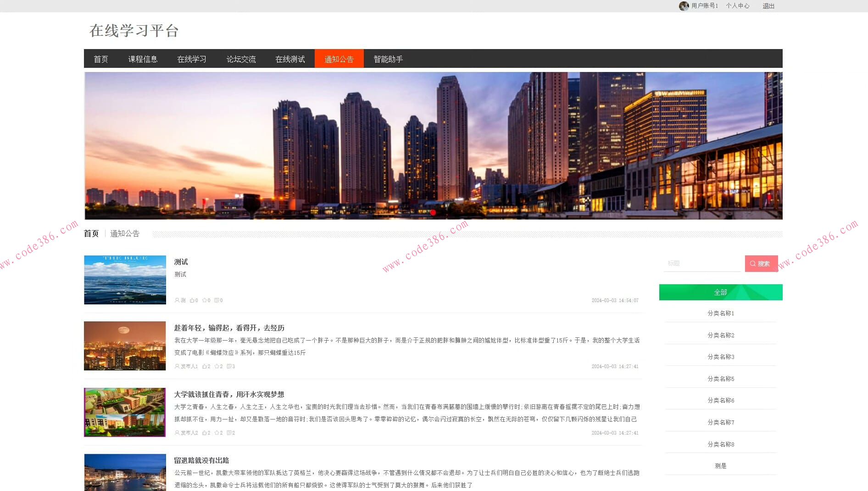Viewport: 868px width, 491px height.
Task: Click the user avatar icon in top bar
Action: point(684,6)
